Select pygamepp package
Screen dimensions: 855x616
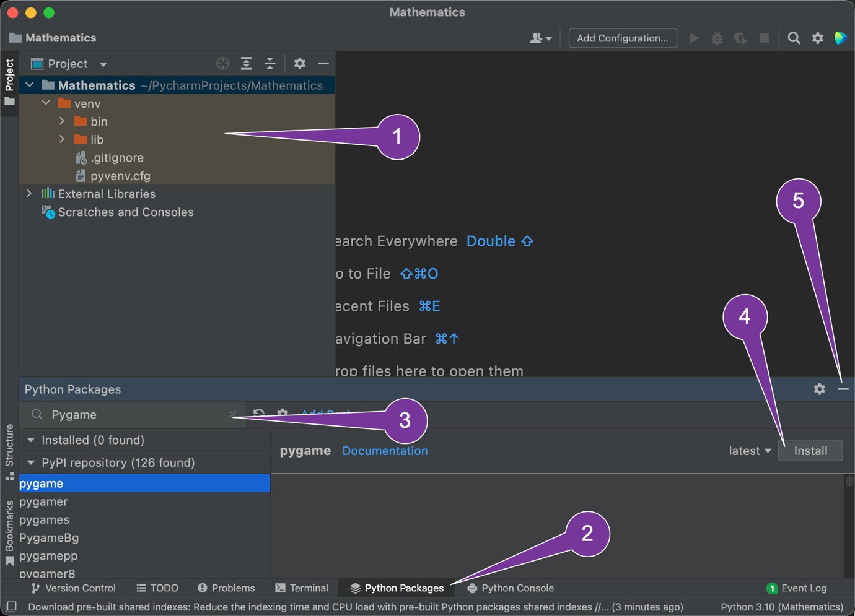tap(144, 555)
